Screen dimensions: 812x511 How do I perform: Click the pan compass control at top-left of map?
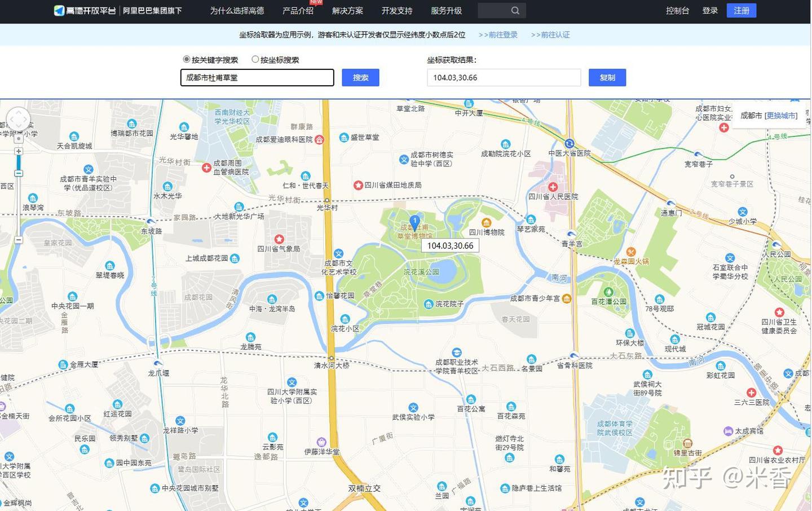pyautogui.click(x=19, y=117)
